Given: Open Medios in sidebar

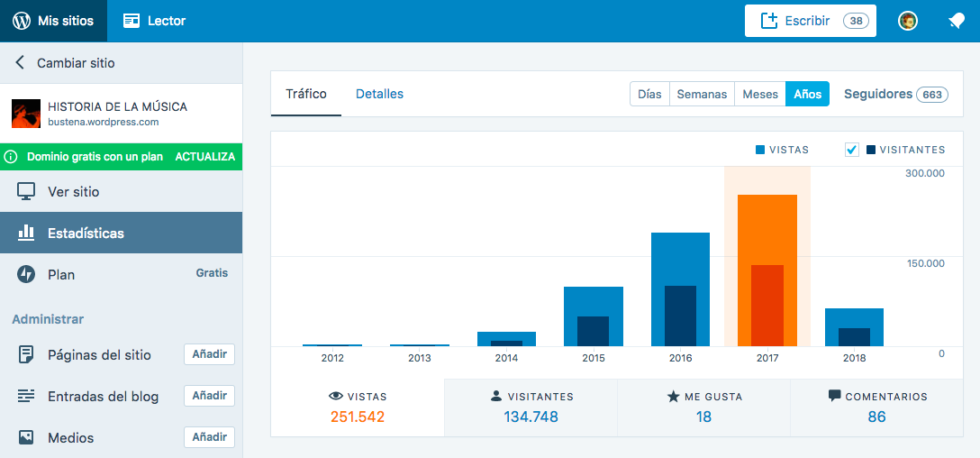Looking at the screenshot, I should click(x=70, y=437).
